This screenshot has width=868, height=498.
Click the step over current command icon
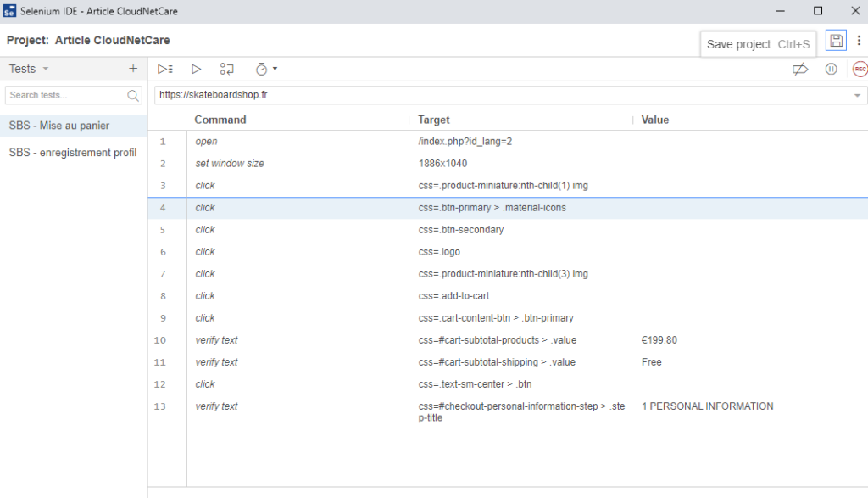click(227, 70)
